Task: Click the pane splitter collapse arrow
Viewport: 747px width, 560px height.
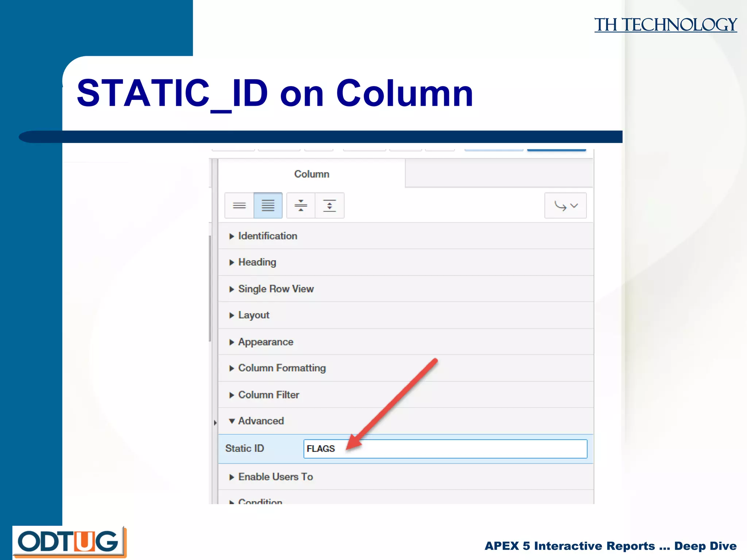Action: click(x=215, y=423)
